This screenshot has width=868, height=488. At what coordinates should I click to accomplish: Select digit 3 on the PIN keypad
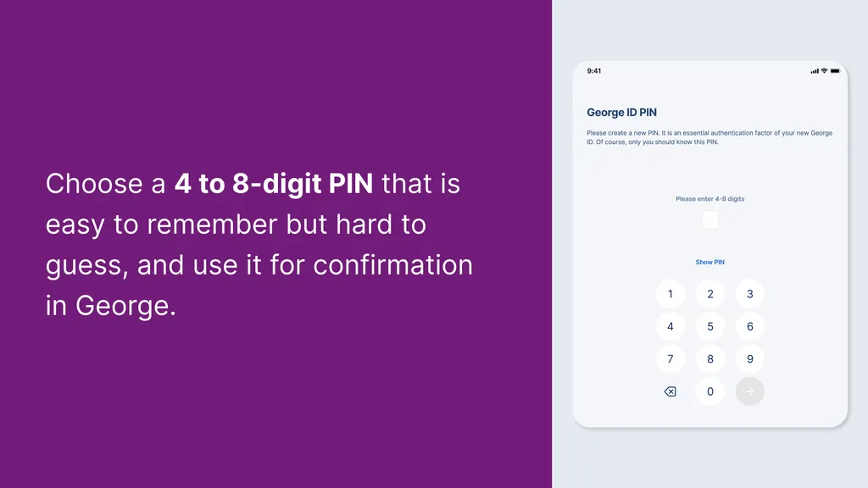[x=749, y=293]
